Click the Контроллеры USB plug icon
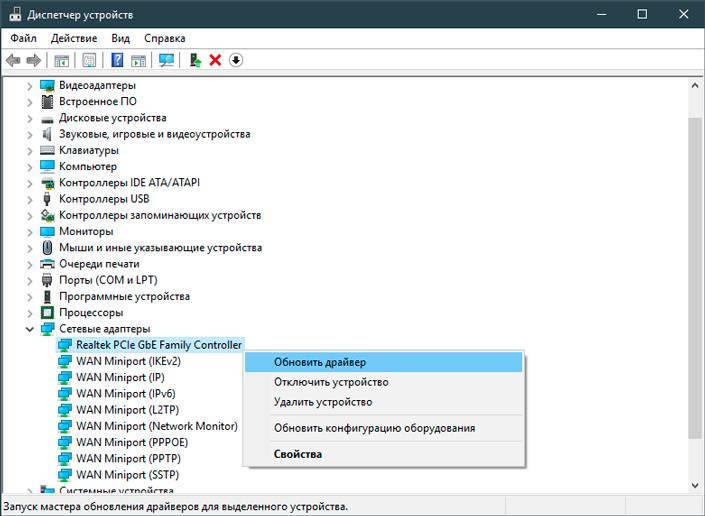 coord(47,199)
